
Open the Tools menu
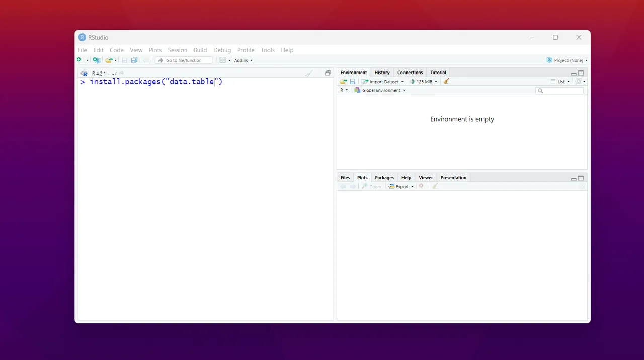coord(268,50)
